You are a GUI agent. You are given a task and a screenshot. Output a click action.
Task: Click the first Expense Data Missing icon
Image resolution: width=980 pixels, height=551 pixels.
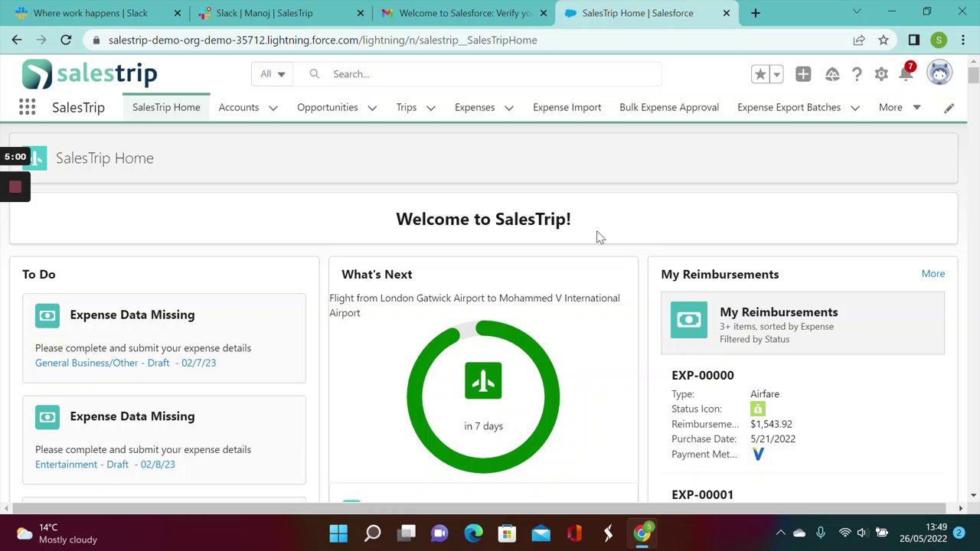(x=47, y=315)
